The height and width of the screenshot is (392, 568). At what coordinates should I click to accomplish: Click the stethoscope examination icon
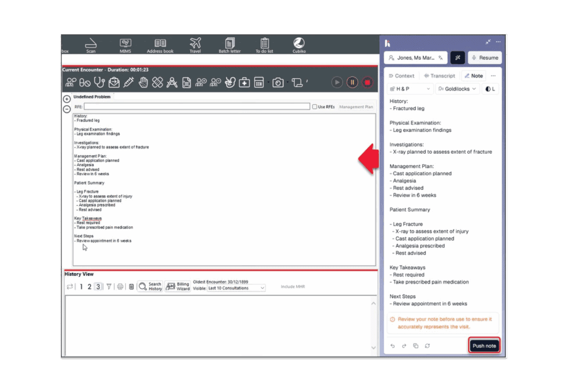[99, 83]
